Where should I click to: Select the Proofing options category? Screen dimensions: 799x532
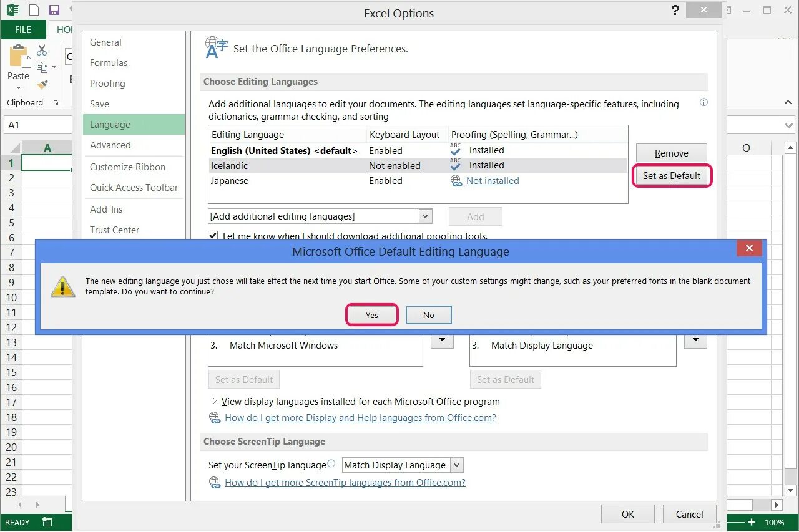pos(134,84)
